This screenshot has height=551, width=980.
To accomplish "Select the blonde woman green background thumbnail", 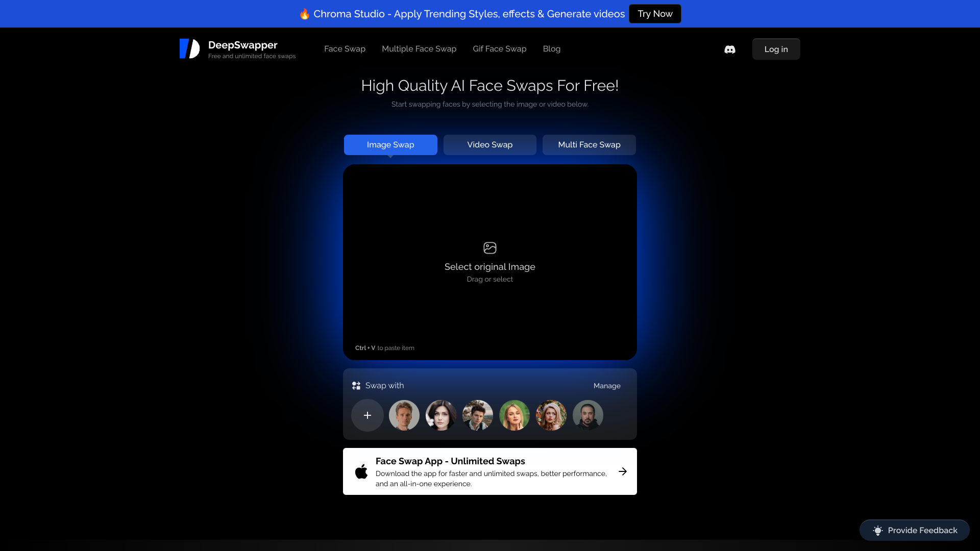I will tap(514, 415).
